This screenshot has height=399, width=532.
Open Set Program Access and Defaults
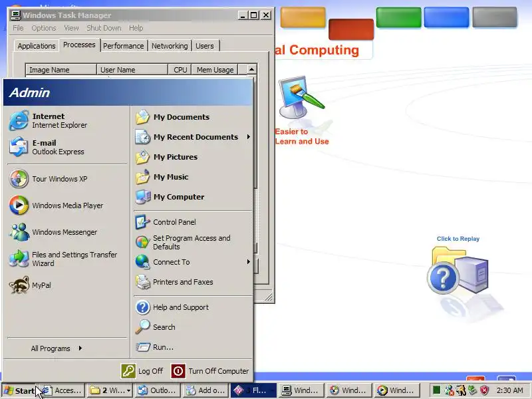pyautogui.click(x=193, y=242)
